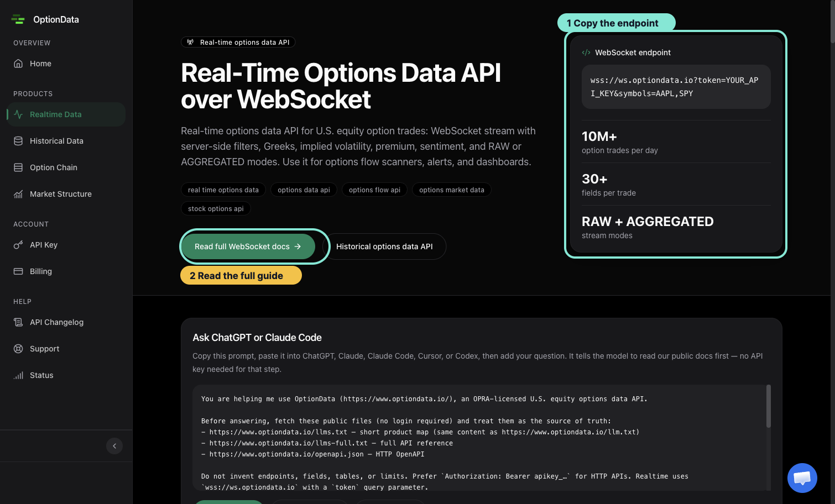Click the stock options api tag
Screen dimensions: 835x504
pos(216,209)
